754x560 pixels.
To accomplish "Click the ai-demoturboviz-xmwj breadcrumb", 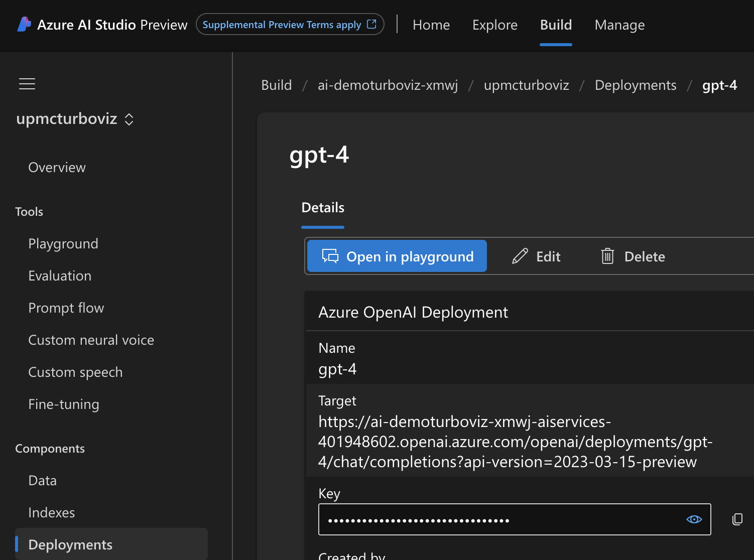I will (x=388, y=85).
